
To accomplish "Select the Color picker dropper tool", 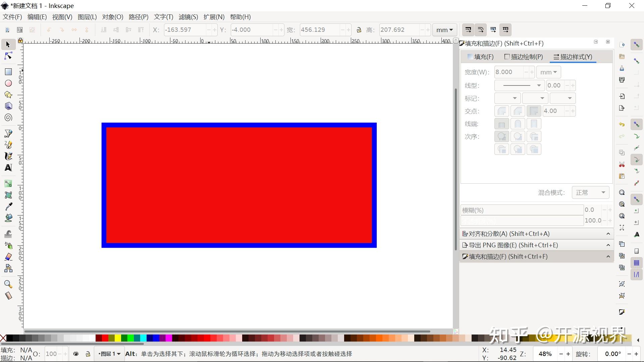I will pyautogui.click(x=8, y=206).
